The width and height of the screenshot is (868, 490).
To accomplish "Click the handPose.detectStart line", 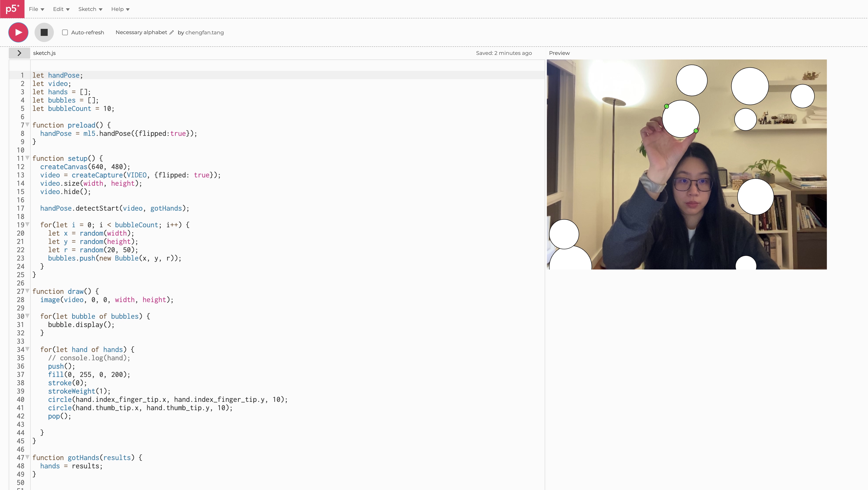I will tap(115, 208).
